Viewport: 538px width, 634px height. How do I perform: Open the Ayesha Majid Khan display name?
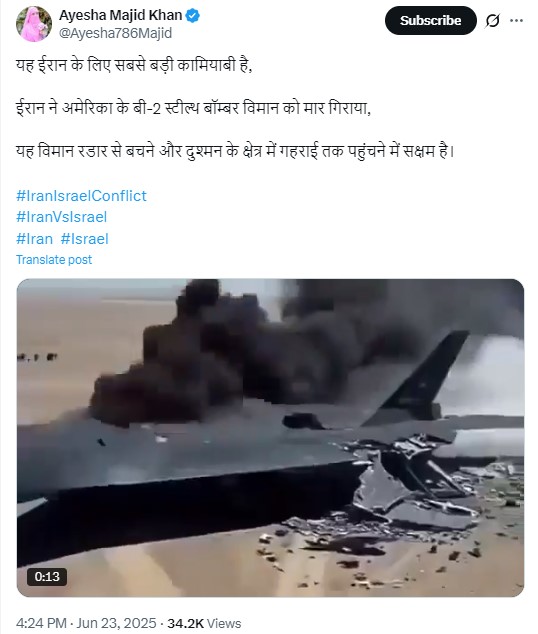click(x=120, y=15)
